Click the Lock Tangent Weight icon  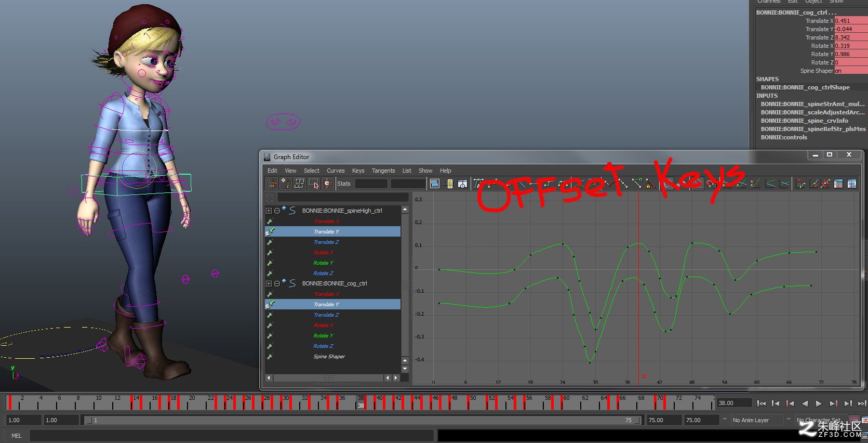650,184
